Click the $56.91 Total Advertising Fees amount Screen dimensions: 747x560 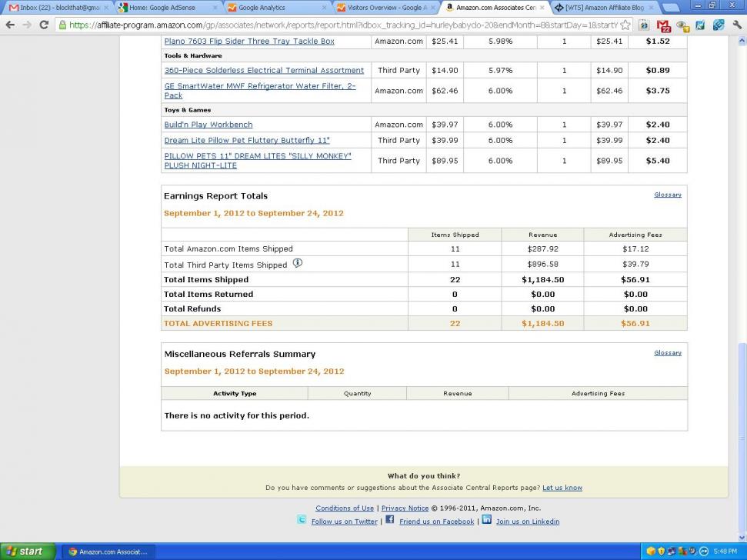point(635,324)
